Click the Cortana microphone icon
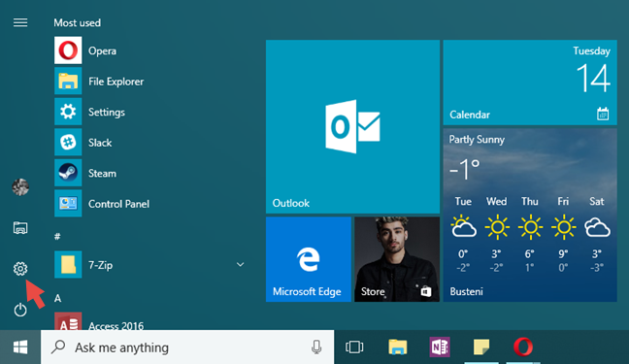 point(316,347)
